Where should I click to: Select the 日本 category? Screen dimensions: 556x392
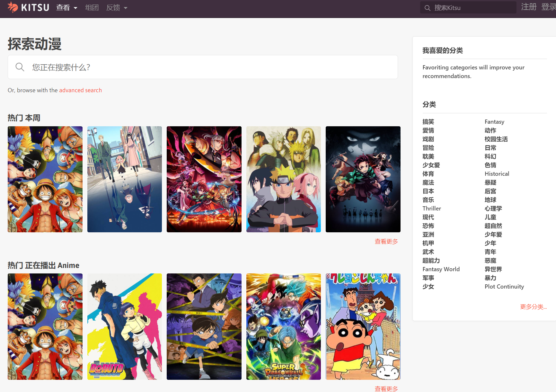point(428,191)
